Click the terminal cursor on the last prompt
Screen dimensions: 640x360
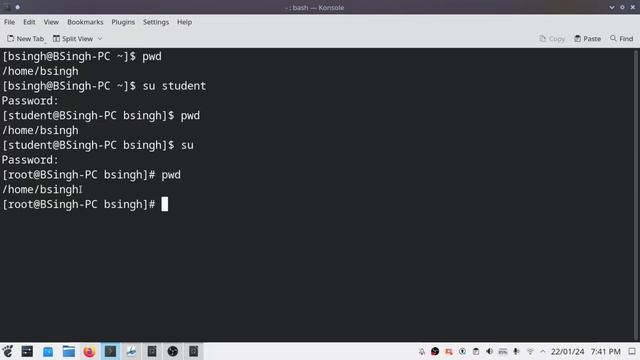[x=164, y=204]
